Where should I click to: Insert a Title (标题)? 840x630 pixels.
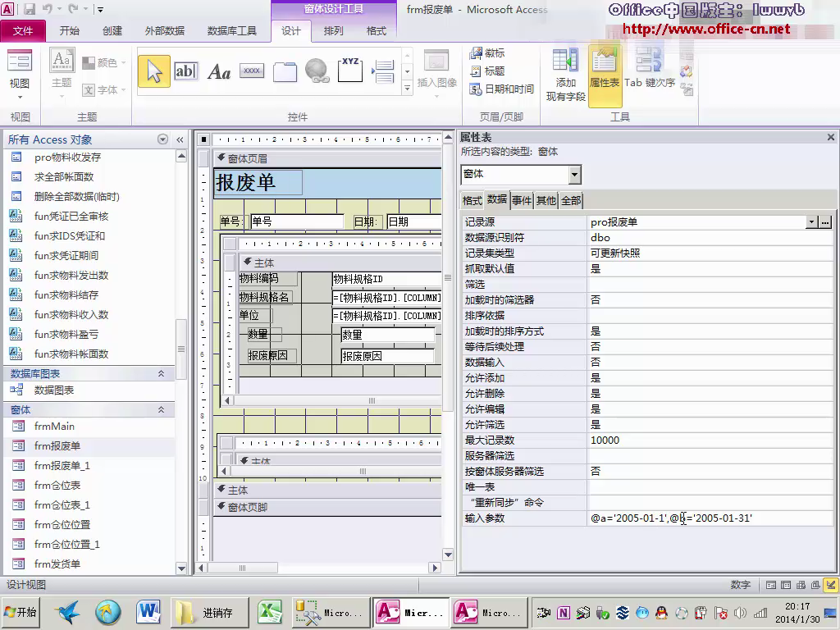point(487,71)
